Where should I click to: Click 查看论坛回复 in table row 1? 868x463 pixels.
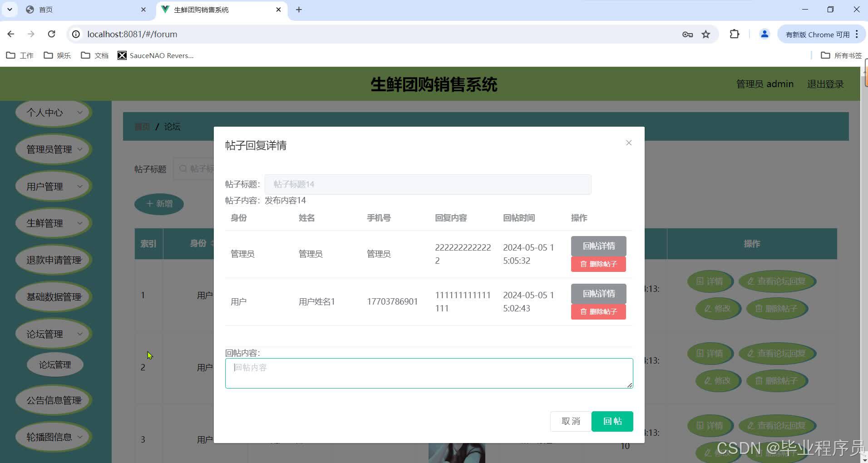pyautogui.click(x=777, y=281)
